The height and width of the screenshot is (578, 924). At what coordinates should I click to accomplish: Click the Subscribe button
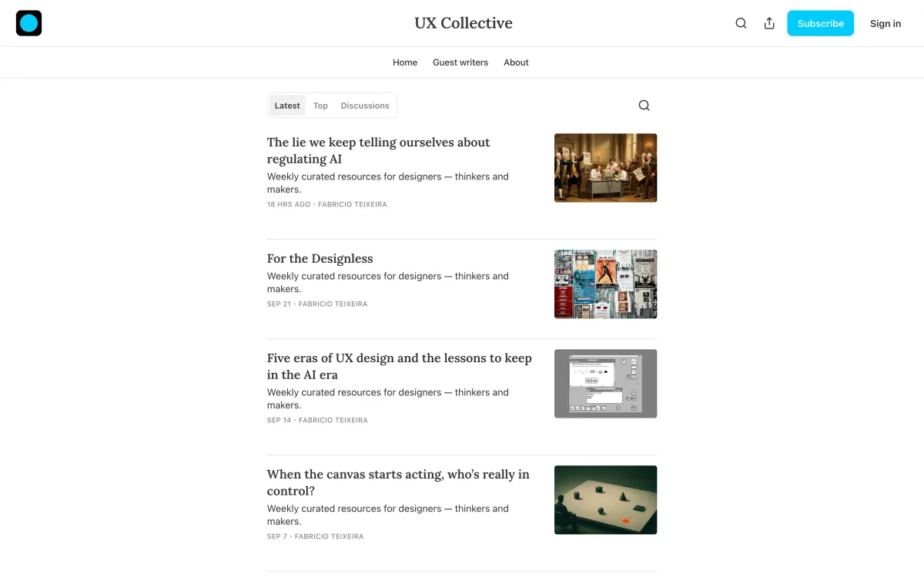click(820, 23)
